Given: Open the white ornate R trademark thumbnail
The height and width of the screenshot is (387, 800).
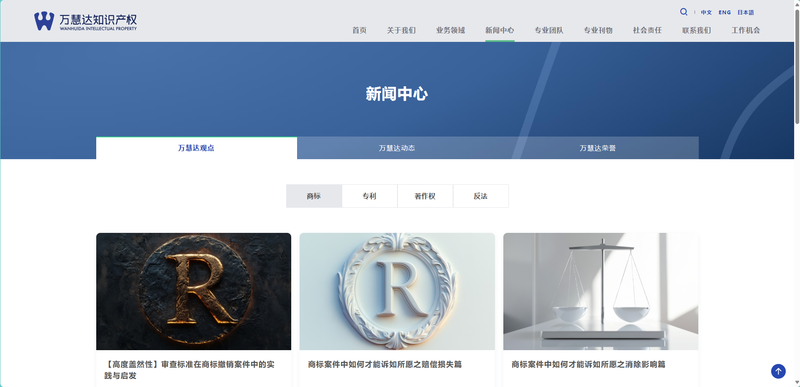Looking at the screenshot, I should 397,291.
